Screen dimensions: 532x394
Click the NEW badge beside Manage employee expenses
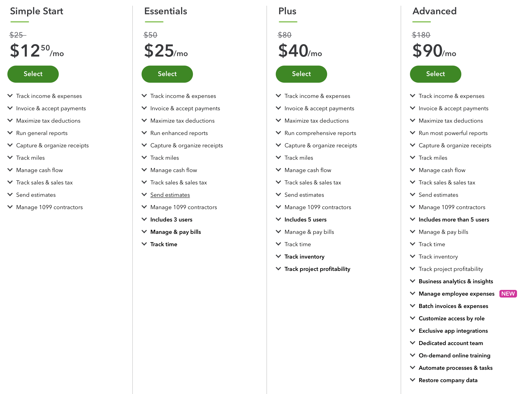point(508,293)
